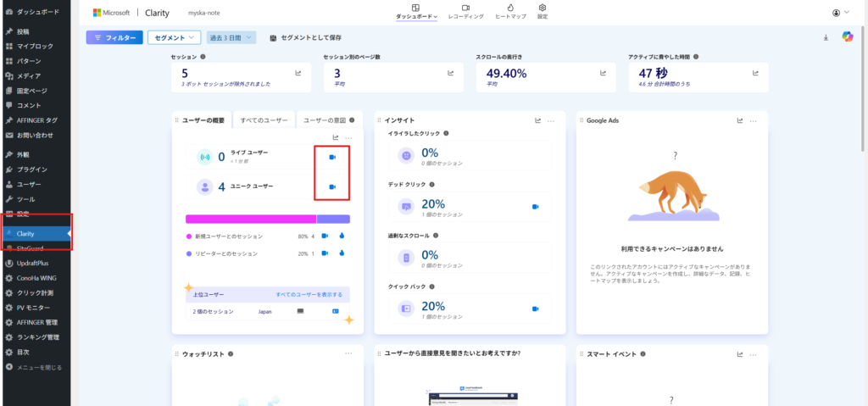Collapse sidebar with メニューを閉じる
Viewport: 868px width, 406px height.
tap(36, 367)
